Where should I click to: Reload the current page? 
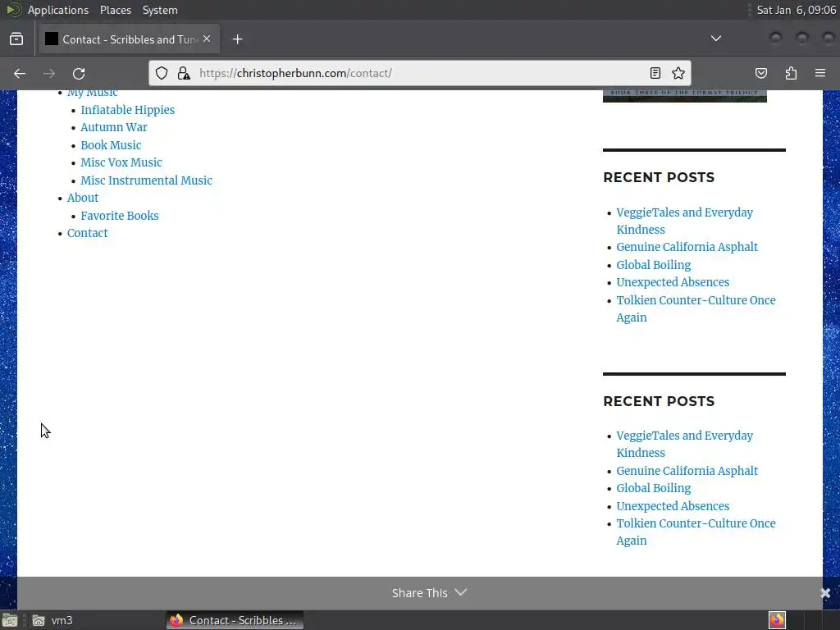point(79,73)
